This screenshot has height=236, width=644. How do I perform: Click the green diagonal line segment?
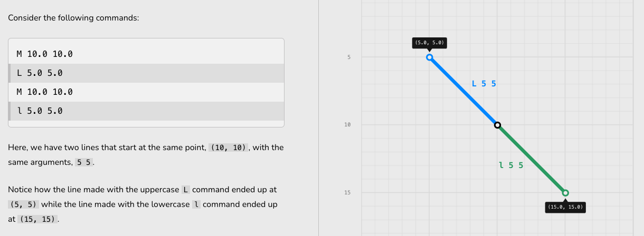(x=531, y=159)
